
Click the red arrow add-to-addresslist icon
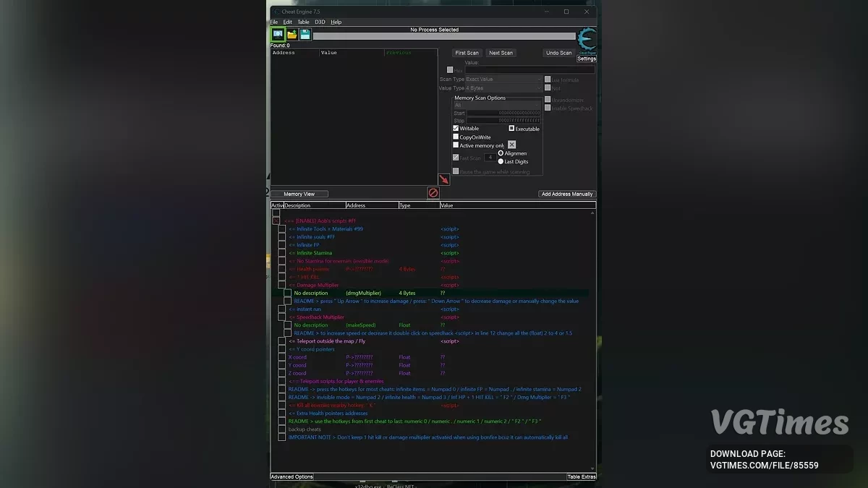[x=444, y=179]
